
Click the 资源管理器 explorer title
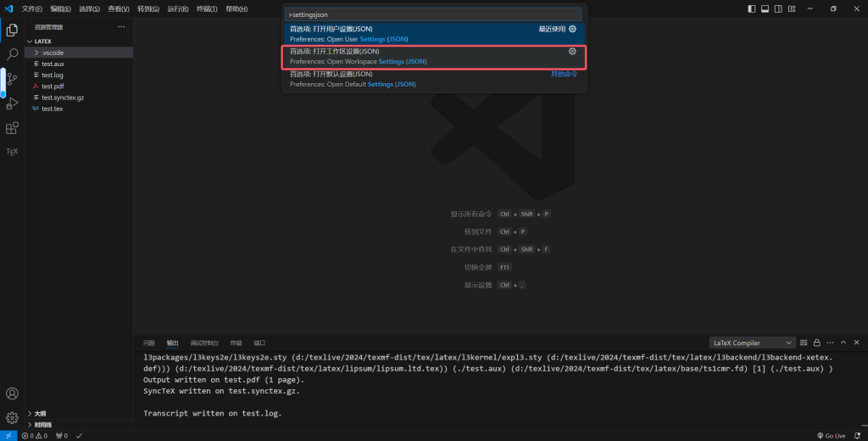click(48, 27)
